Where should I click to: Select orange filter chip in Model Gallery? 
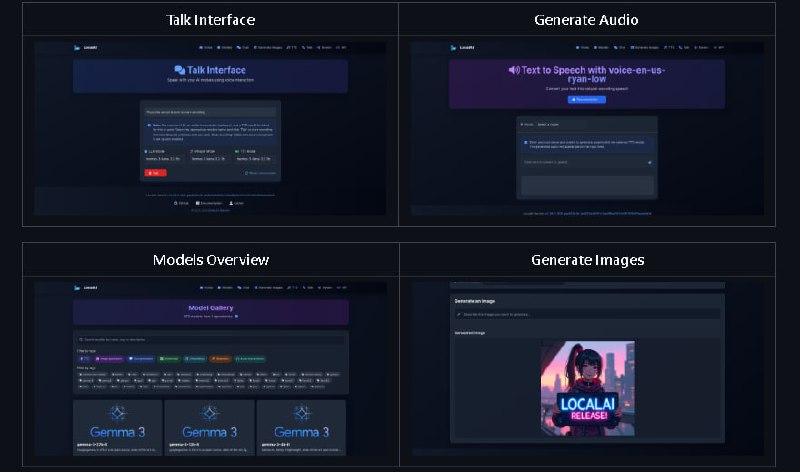[220, 359]
